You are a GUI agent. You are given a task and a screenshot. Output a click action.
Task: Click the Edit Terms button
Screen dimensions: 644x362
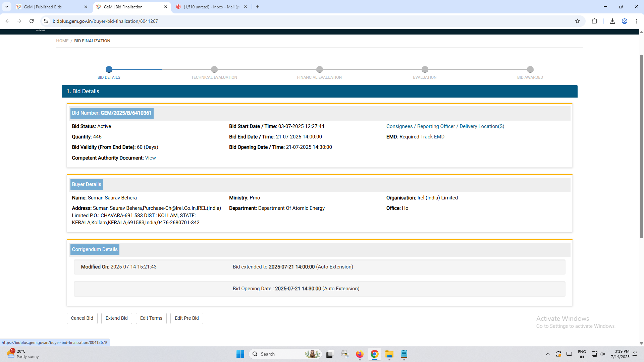(x=151, y=318)
